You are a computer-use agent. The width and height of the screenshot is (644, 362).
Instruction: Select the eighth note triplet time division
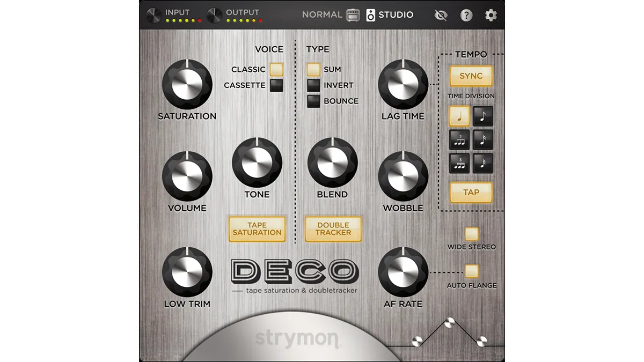tap(459, 139)
